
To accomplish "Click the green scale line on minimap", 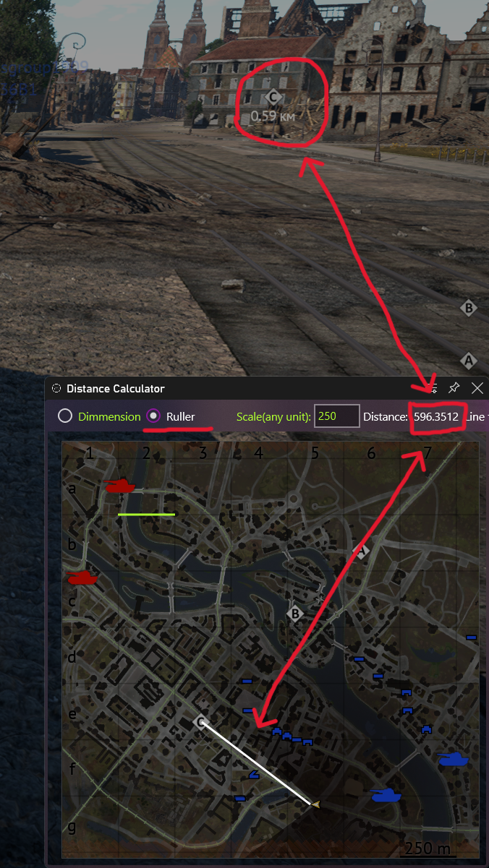I will (147, 515).
